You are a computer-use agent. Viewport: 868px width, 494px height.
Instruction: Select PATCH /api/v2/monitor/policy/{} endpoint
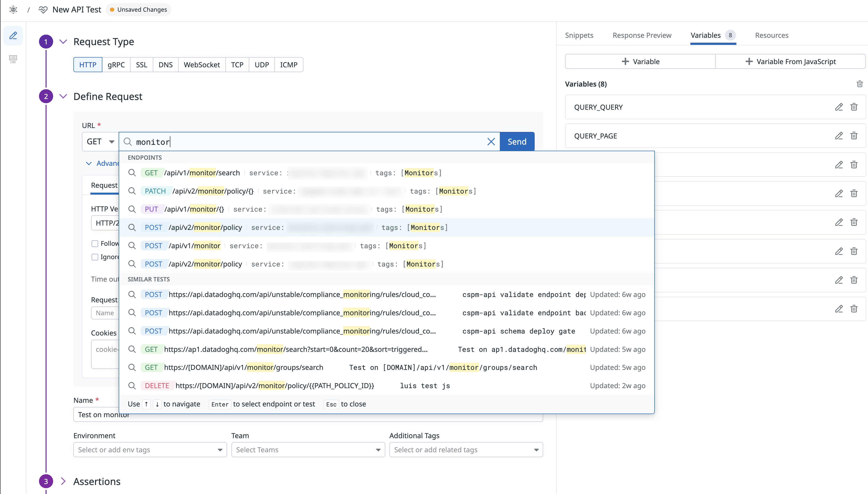pyautogui.click(x=386, y=191)
